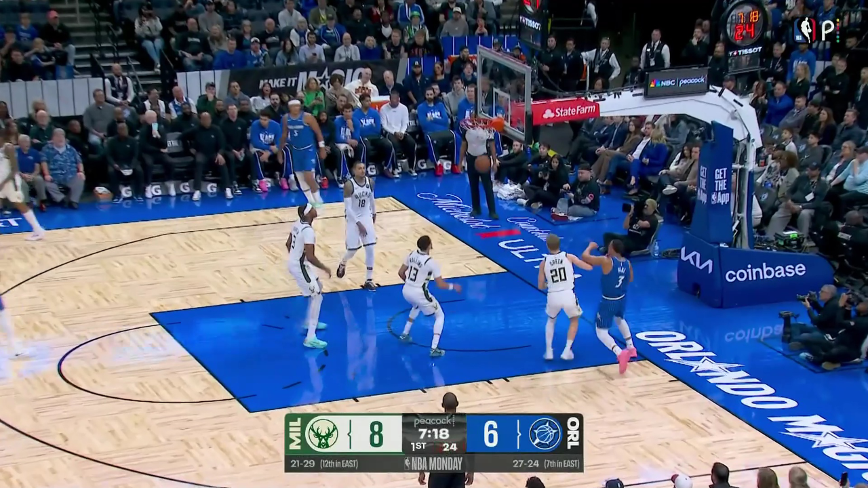Viewport: 868px width, 488px height.
Task: Click the peacock wordmark above game clock
Action: [433, 421]
